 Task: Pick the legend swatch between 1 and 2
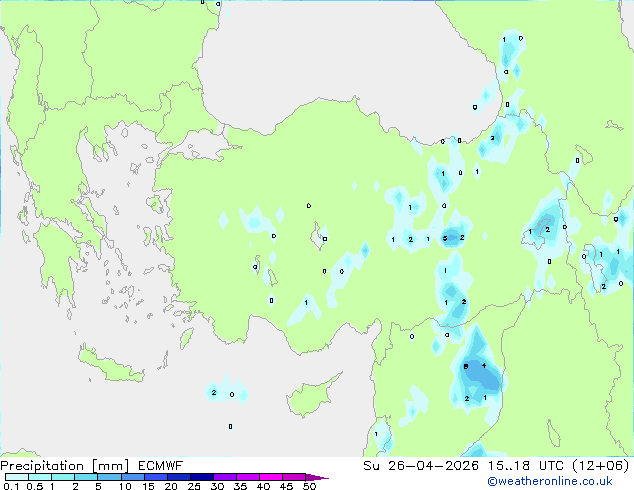coord(63,477)
